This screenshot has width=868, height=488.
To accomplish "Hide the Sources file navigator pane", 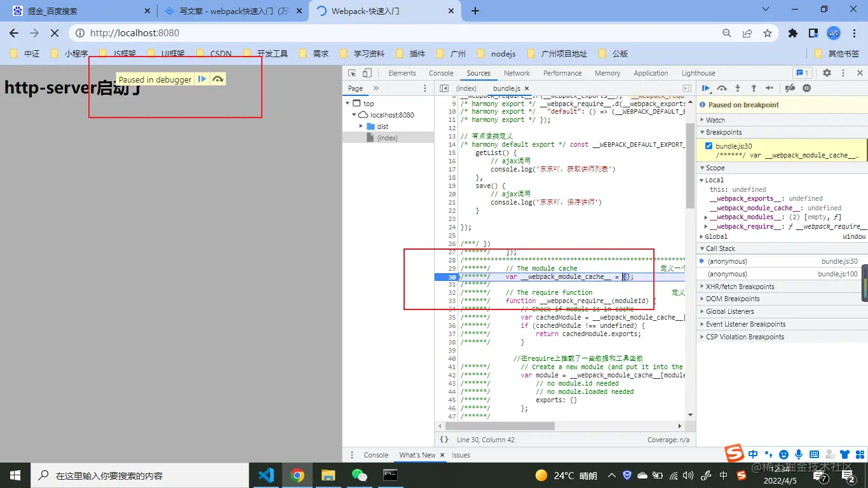I will click(x=444, y=89).
